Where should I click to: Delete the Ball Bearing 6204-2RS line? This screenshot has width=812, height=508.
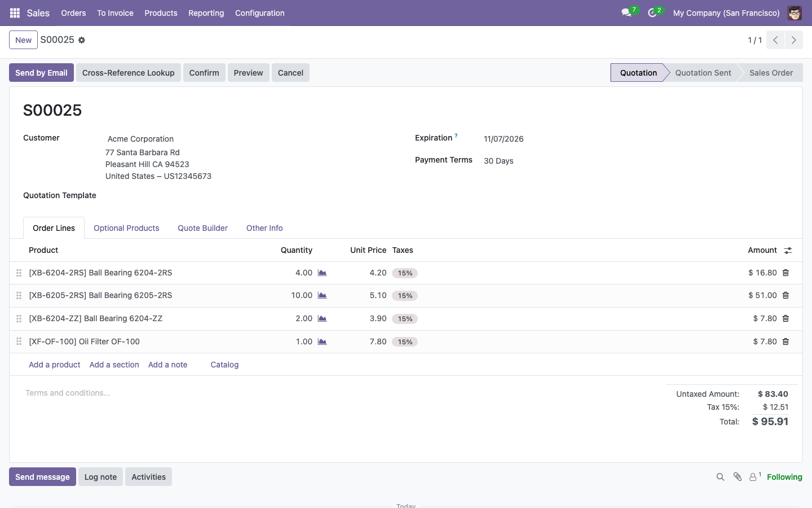point(785,273)
